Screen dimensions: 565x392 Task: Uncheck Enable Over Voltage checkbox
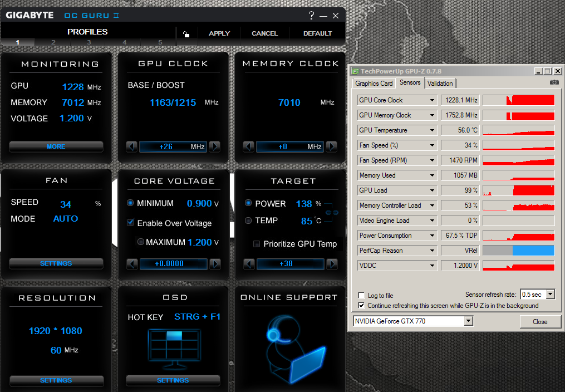point(130,223)
